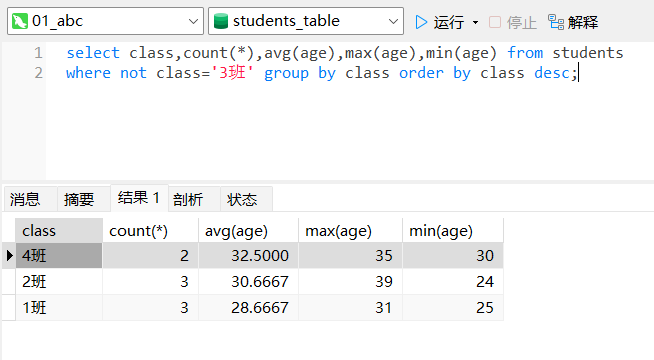This screenshot has height=360, width=654.
Task: Click the min age value 25
Action: [x=453, y=307]
